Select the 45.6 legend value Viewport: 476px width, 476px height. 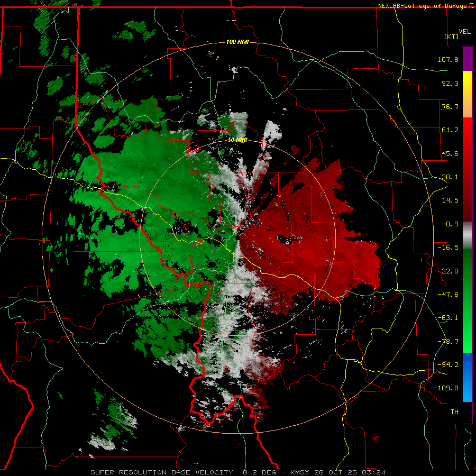(450, 153)
